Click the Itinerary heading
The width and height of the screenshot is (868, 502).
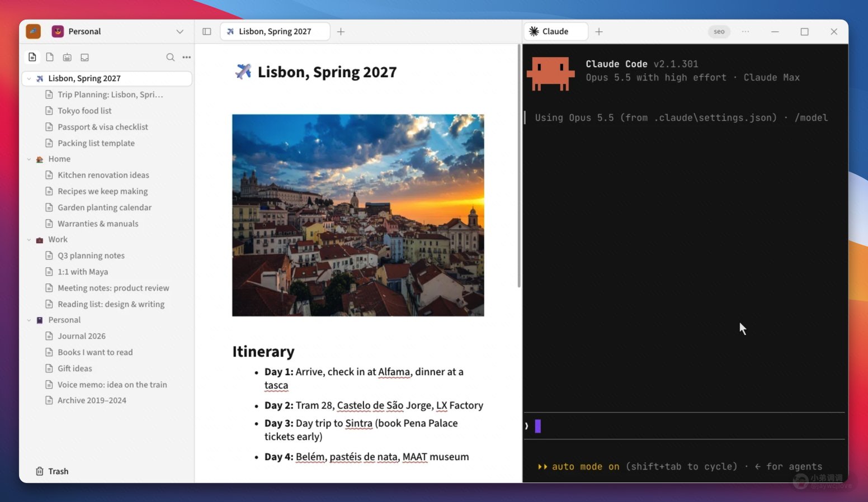(263, 351)
